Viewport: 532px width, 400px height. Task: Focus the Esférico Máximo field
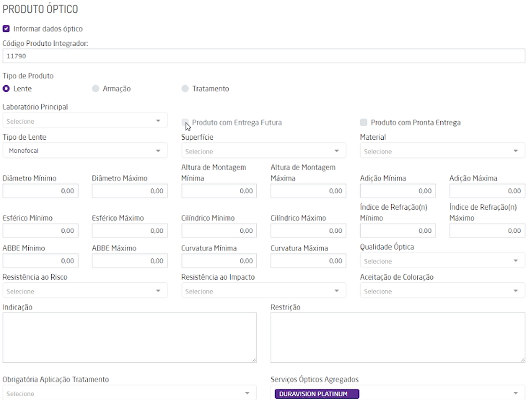click(x=130, y=231)
